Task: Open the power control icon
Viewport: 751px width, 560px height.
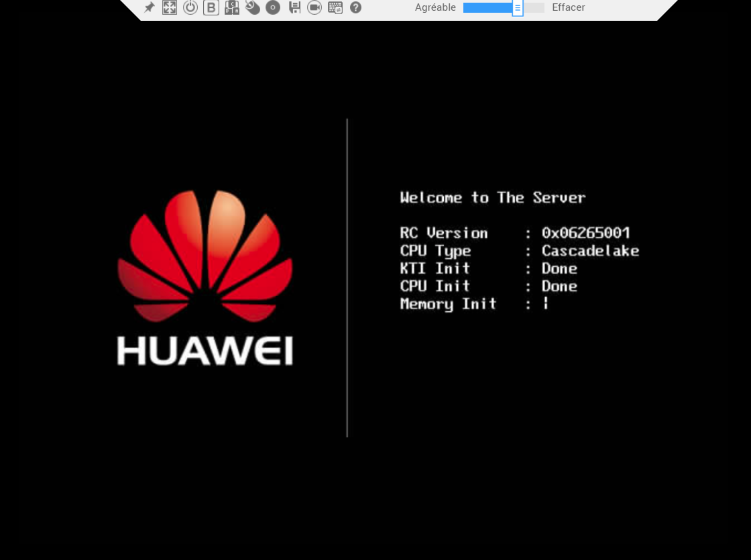Action: click(x=190, y=7)
